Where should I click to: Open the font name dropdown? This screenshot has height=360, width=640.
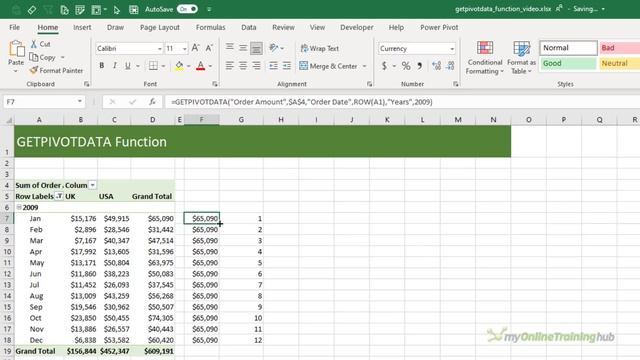160,49
